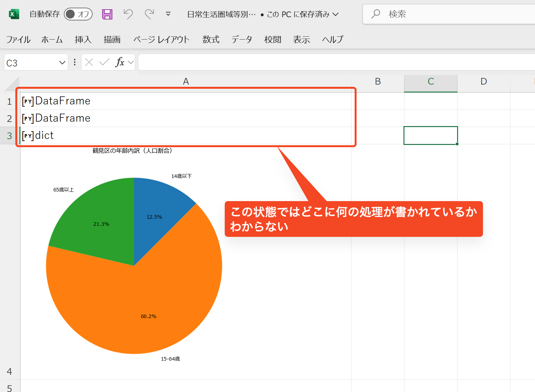Open the ファイル menu tab

(18, 40)
